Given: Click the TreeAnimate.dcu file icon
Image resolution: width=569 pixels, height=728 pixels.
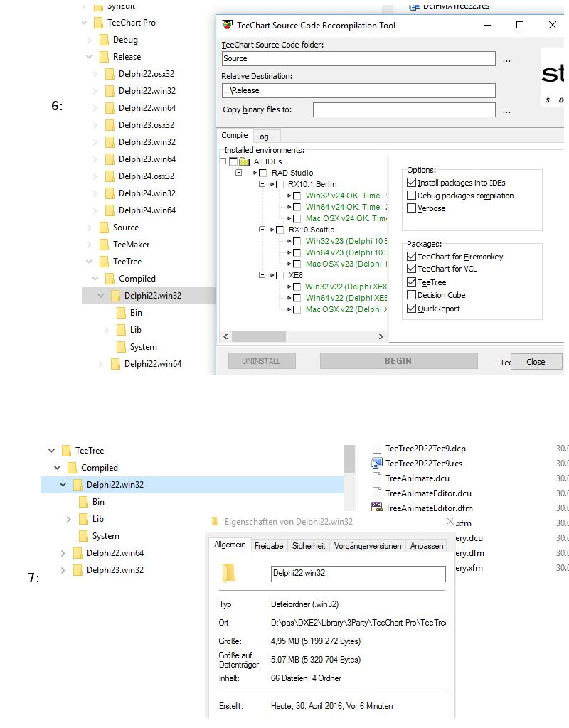Looking at the screenshot, I should click(x=377, y=478).
